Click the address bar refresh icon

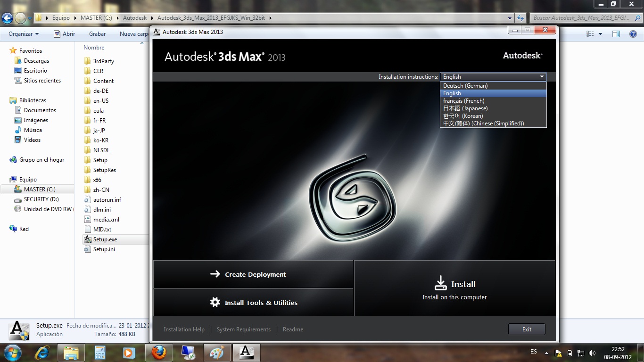(x=520, y=18)
